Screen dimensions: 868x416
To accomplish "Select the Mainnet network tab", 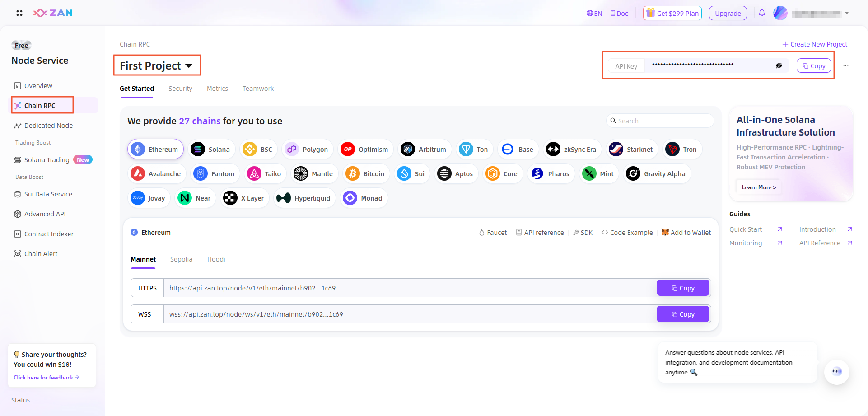I will (143, 259).
